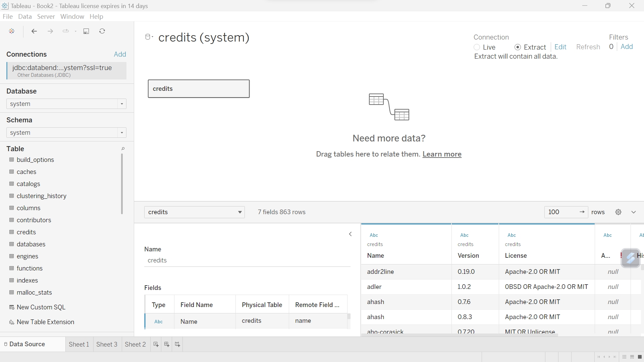Image resolution: width=644 pixels, height=362 pixels.
Task: Select the credits table on canvas
Action: [199, 89]
